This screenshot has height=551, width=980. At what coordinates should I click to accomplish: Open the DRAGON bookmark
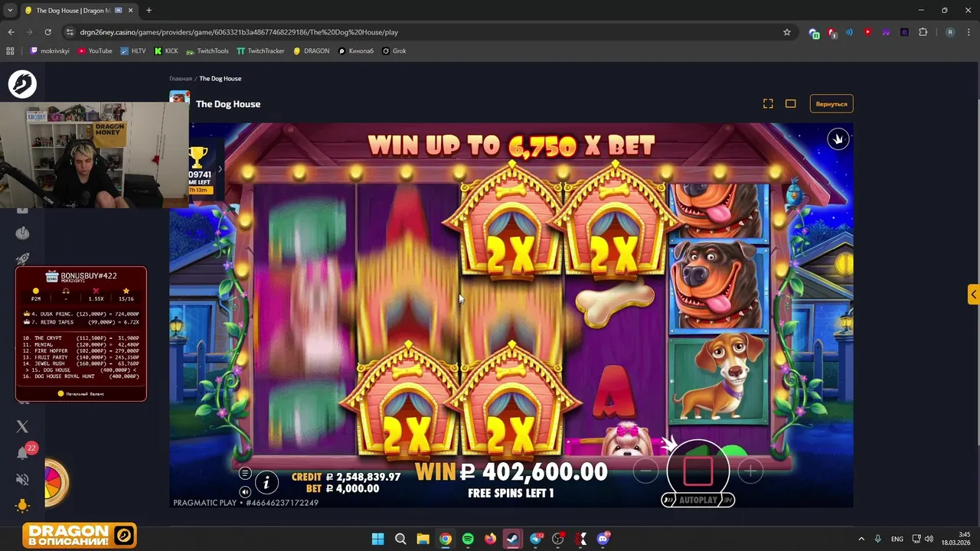[x=312, y=51]
